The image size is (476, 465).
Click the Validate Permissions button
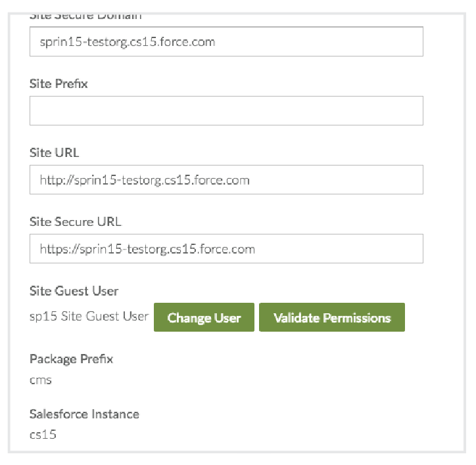[332, 318]
